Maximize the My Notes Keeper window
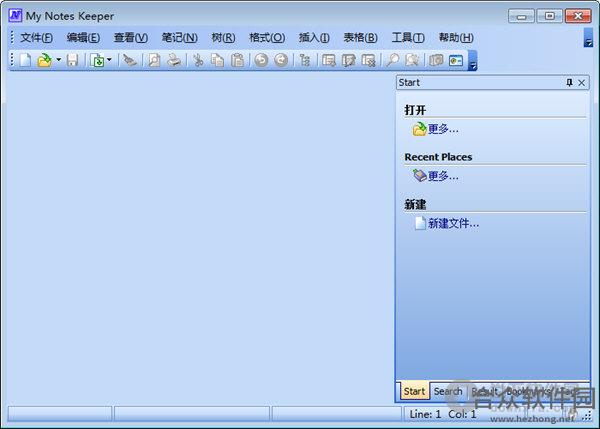This screenshot has width=600, height=429. click(x=550, y=16)
